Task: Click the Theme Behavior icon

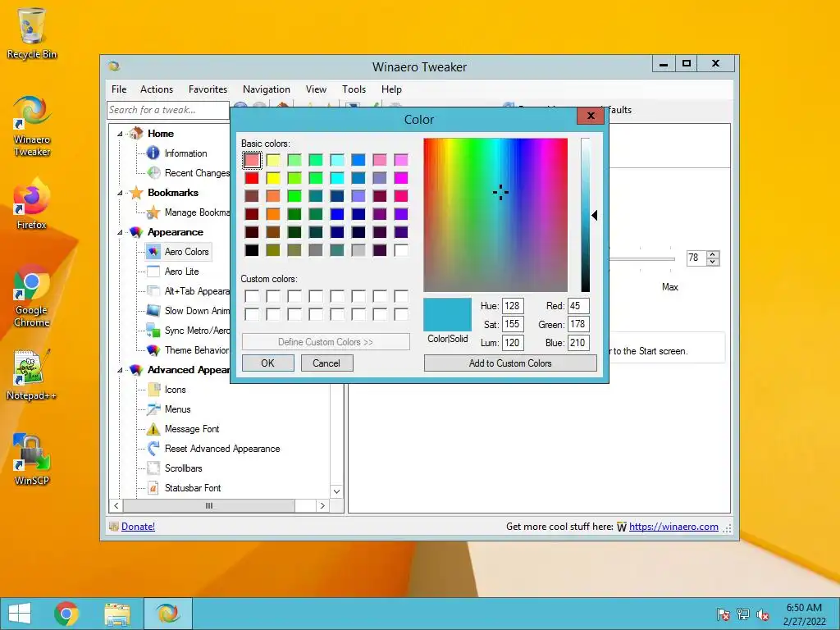Action: (x=153, y=350)
